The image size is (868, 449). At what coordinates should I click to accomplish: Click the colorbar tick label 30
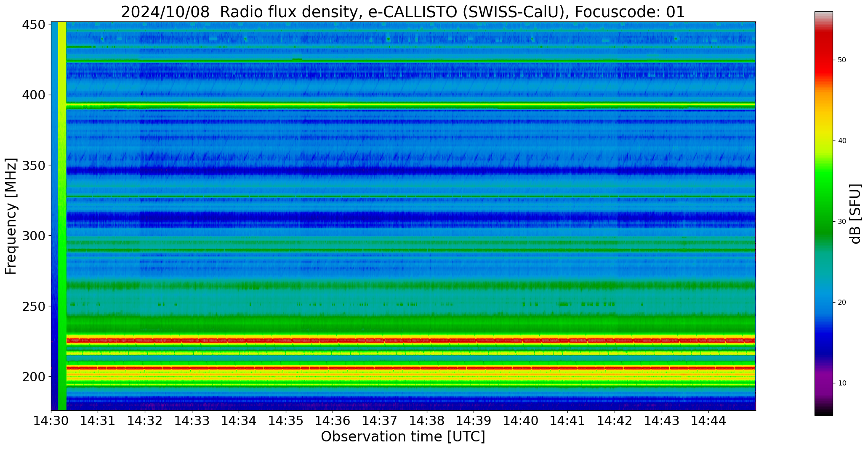pos(842,222)
